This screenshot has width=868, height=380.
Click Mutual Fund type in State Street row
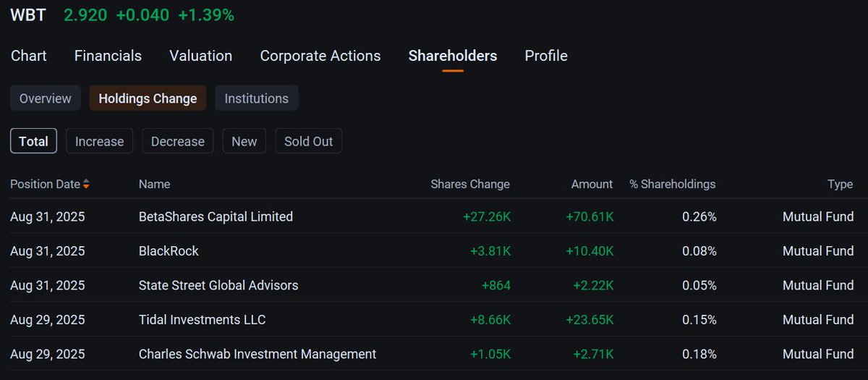[818, 285]
